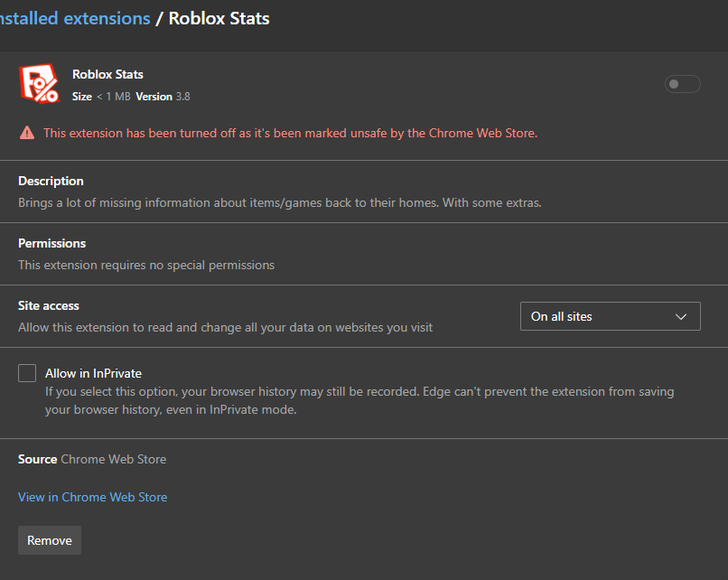Click the Description section heading
The height and width of the screenshot is (580, 728).
coord(51,181)
